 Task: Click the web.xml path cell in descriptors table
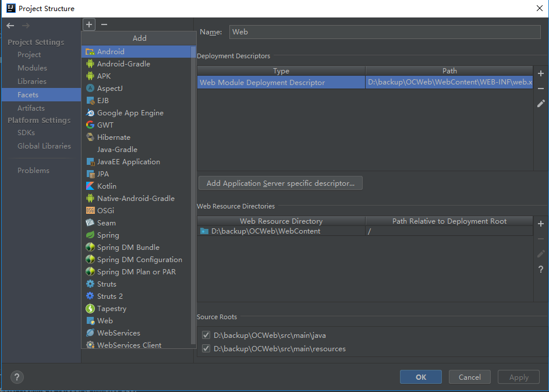pos(449,82)
